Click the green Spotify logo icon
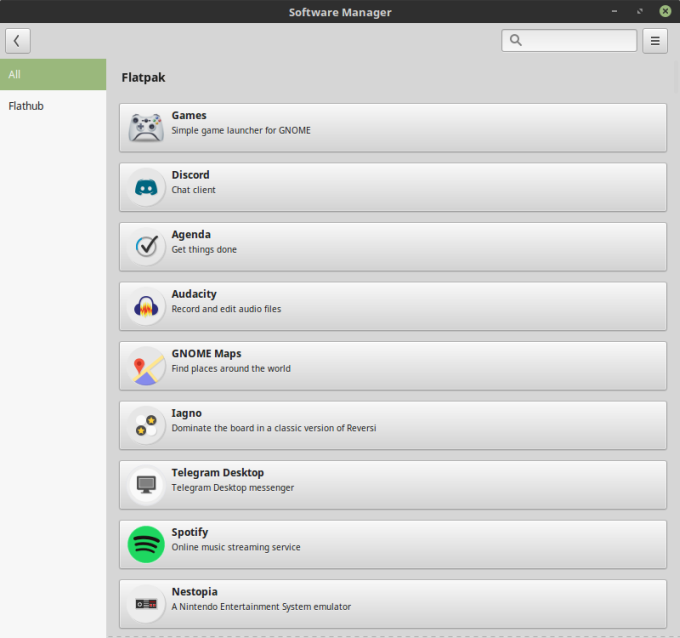The image size is (680, 638). 146,544
